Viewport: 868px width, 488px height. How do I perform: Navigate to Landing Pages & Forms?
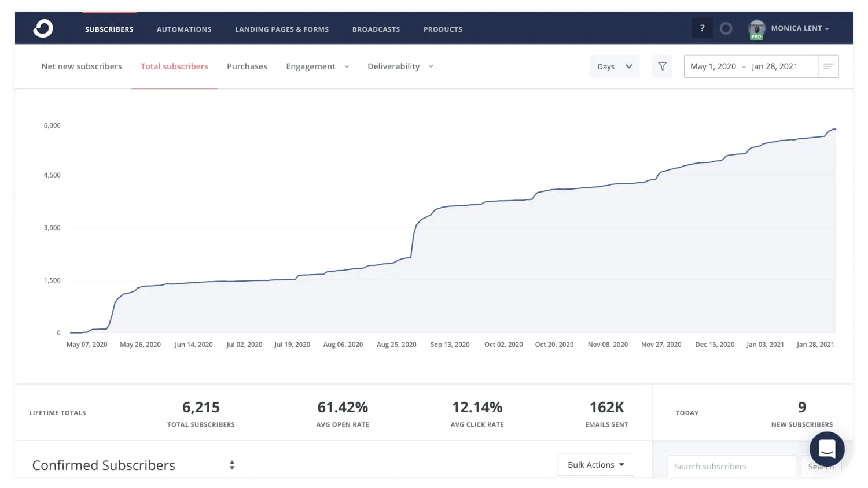[281, 29]
